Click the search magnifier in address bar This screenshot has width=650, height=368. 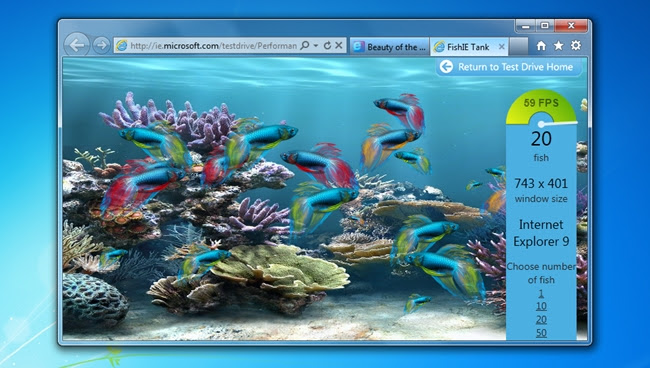click(x=305, y=45)
